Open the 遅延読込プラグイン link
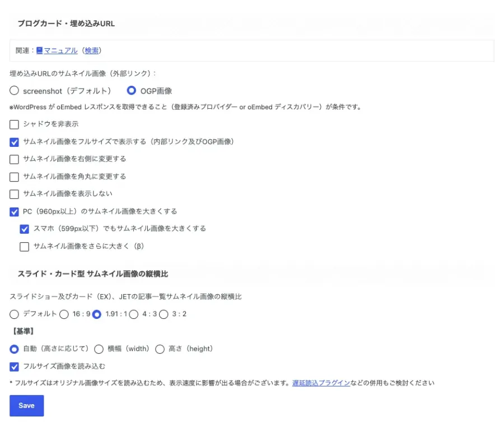 (321, 383)
